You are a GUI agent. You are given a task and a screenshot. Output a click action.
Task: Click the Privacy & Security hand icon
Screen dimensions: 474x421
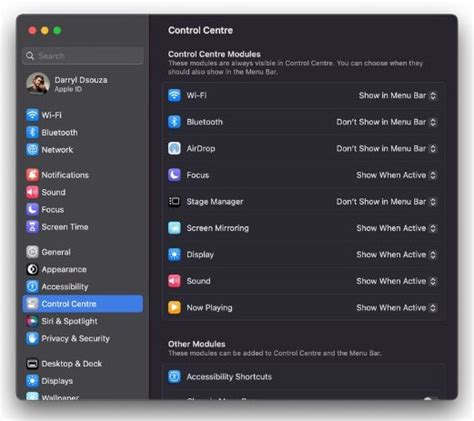pyautogui.click(x=32, y=338)
